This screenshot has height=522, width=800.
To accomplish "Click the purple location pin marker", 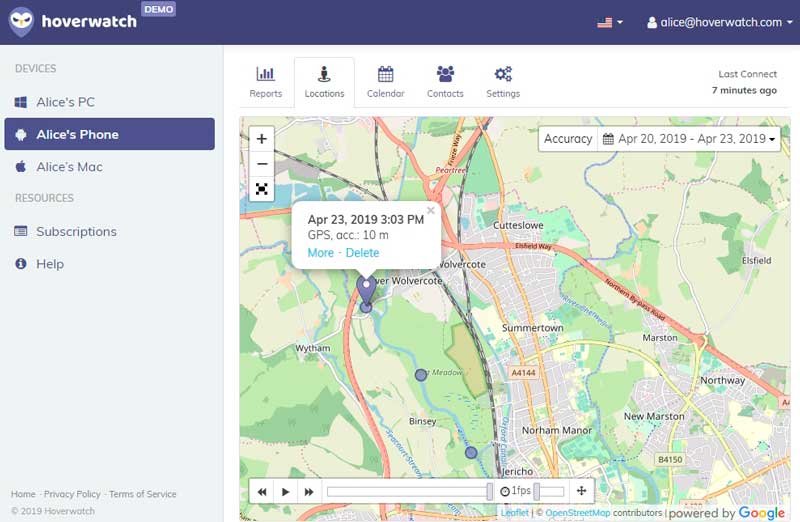I will [x=366, y=288].
